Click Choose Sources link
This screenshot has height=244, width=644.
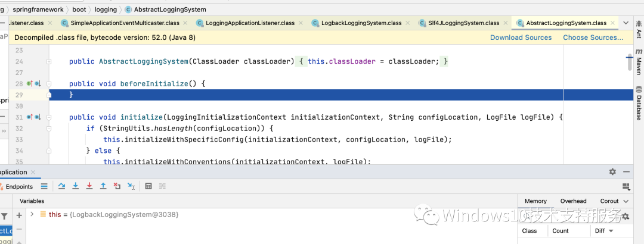[593, 37]
